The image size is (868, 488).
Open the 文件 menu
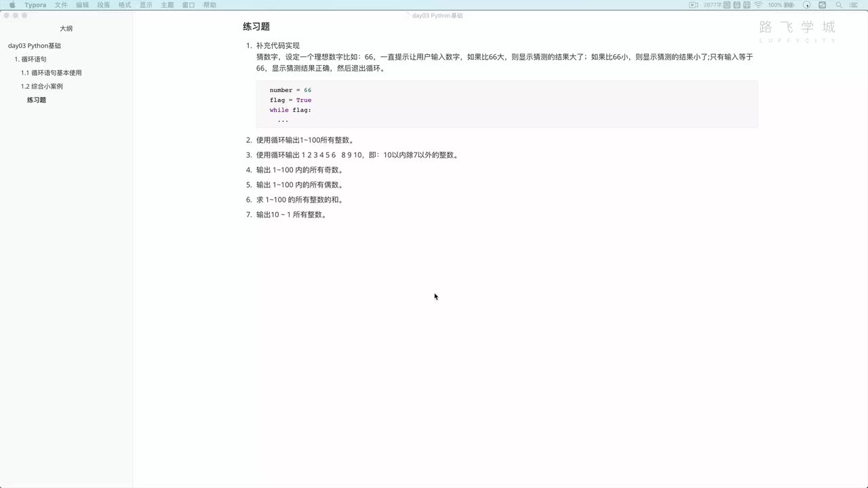[x=61, y=5]
